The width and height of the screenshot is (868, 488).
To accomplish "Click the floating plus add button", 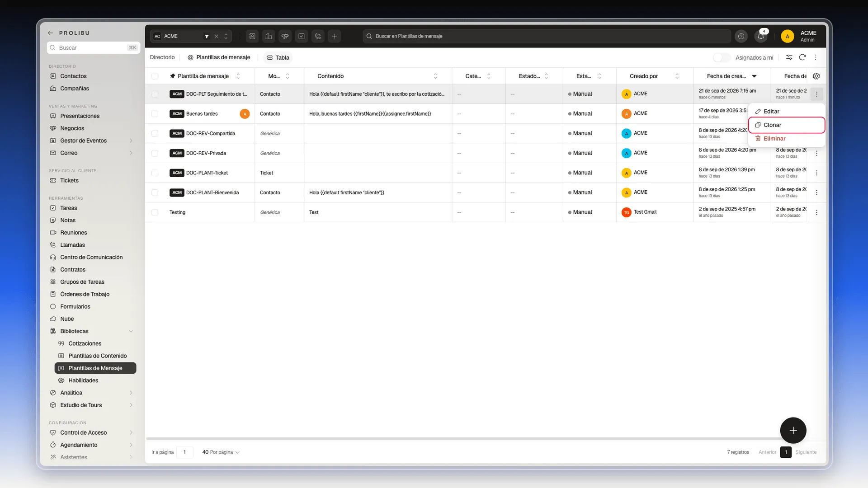I will point(793,430).
